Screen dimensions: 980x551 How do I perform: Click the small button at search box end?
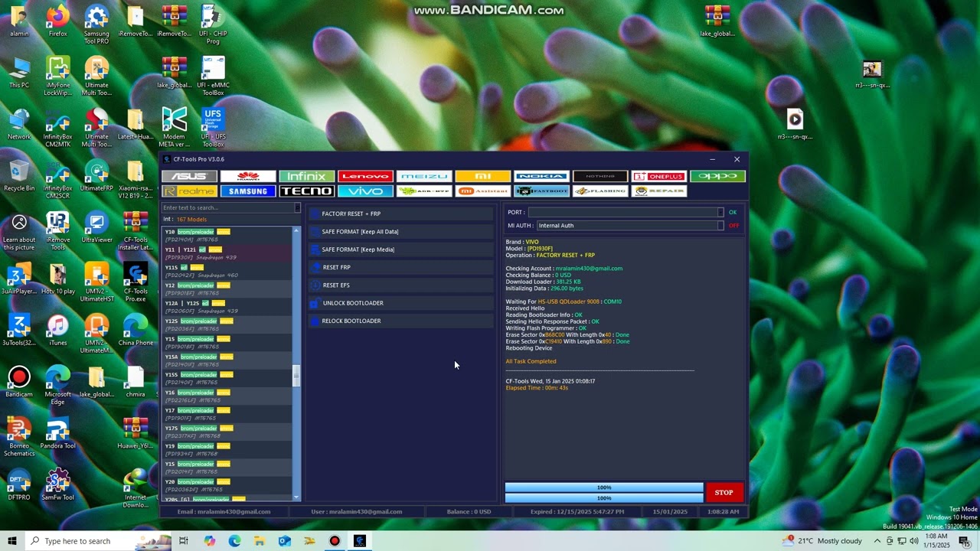click(298, 207)
